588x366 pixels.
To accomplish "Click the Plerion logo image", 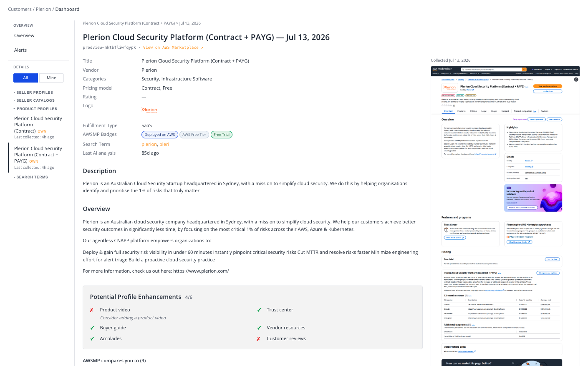I will 149,110.
